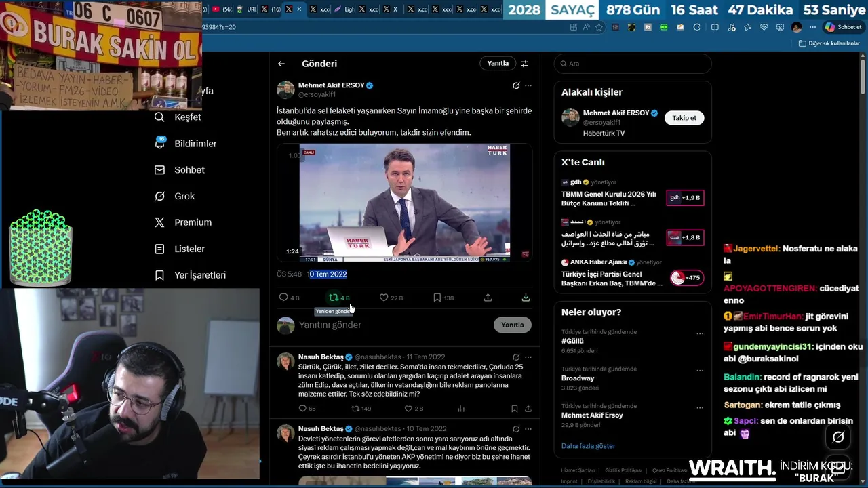
Task: Click the Nasuh Bektaş name on 11 Tem post
Action: coord(321,357)
